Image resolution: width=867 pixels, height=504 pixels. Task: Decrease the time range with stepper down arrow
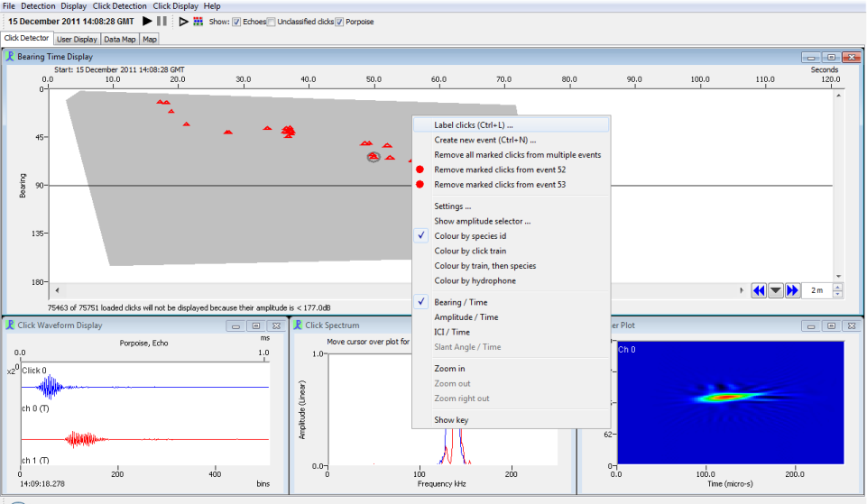[x=838, y=294]
